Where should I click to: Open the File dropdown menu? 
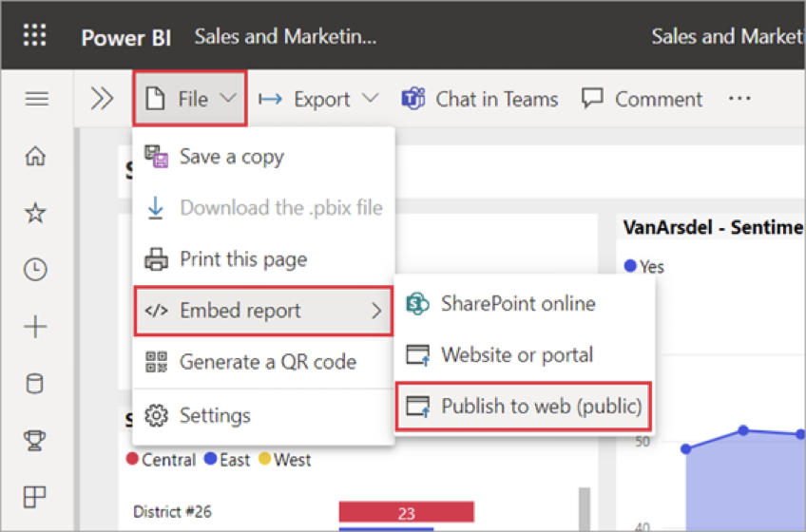coord(190,99)
